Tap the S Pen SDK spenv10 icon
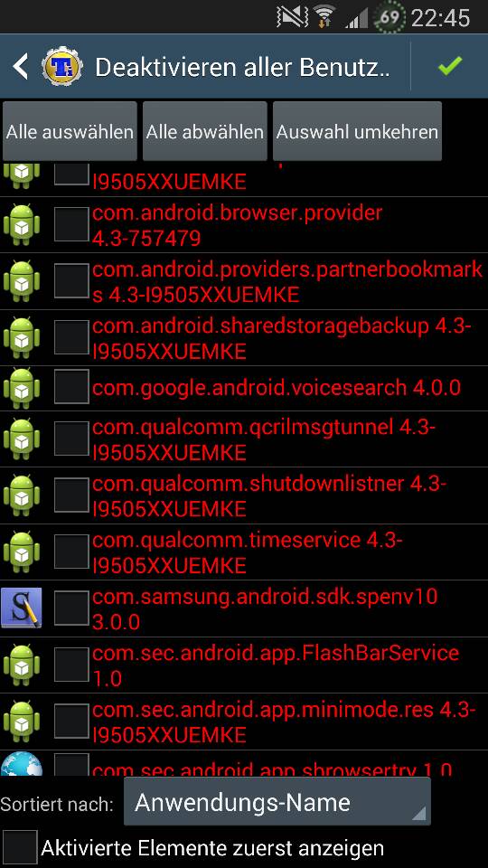The height and width of the screenshot is (868, 488). coord(22,608)
